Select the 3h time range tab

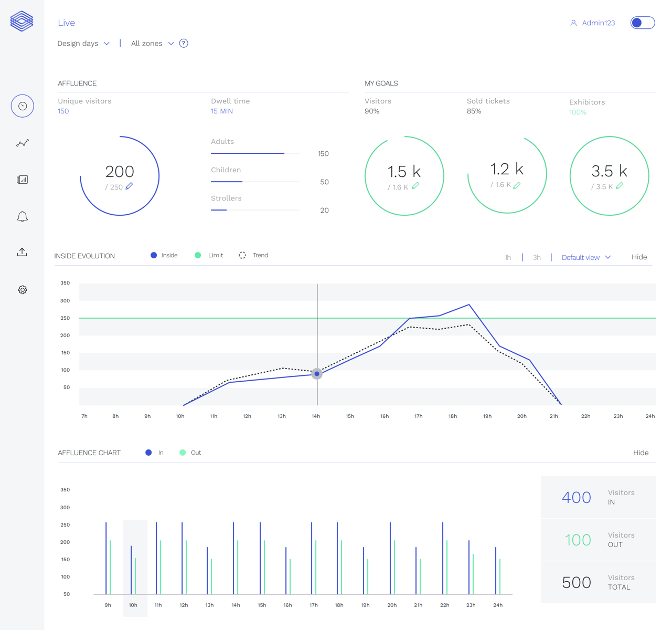pos(537,257)
